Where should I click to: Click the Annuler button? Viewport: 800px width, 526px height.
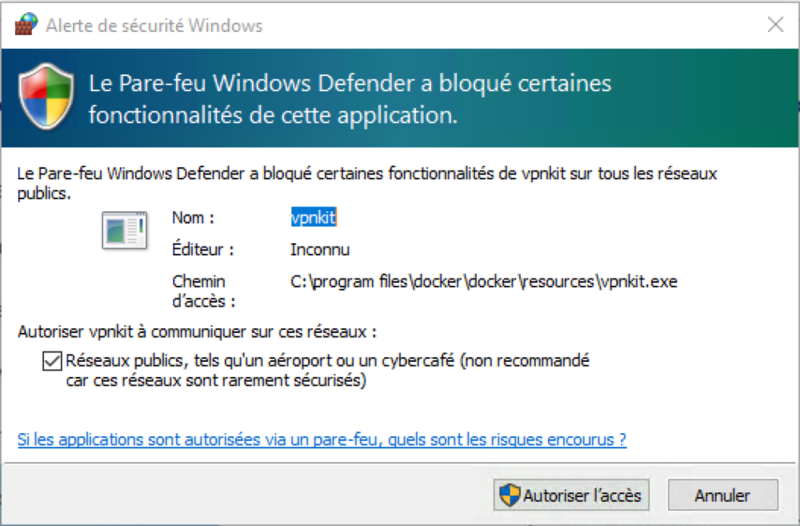click(723, 495)
